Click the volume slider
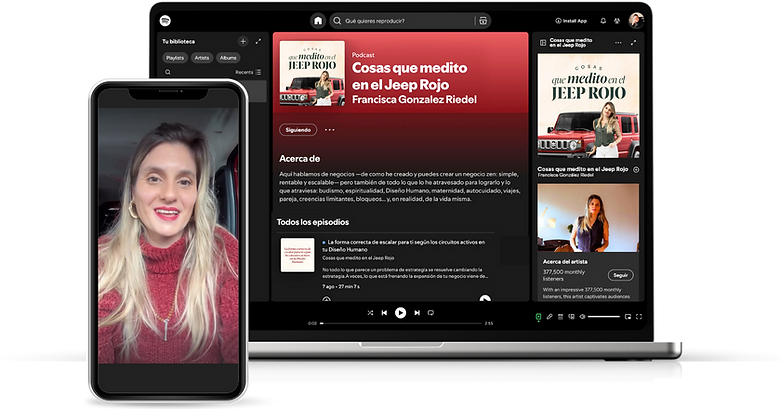Viewport: 780px width, 409px height. click(604, 316)
